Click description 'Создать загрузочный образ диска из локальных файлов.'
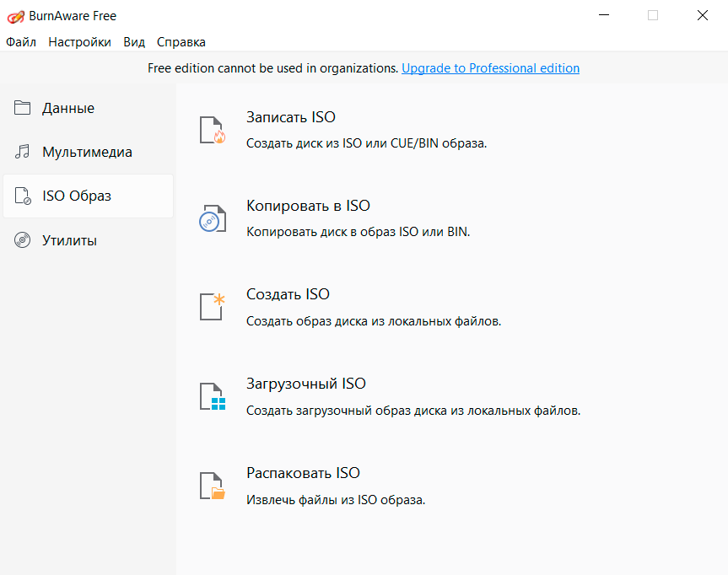The image size is (728, 575). pos(413,411)
